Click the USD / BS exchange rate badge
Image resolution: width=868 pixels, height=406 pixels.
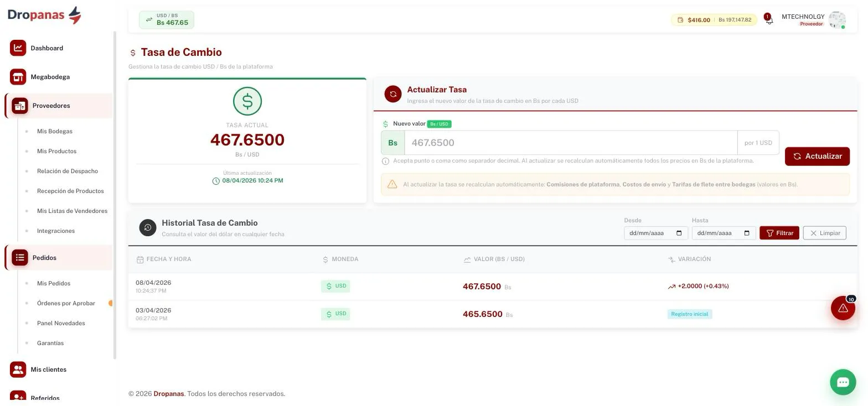[167, 20]
